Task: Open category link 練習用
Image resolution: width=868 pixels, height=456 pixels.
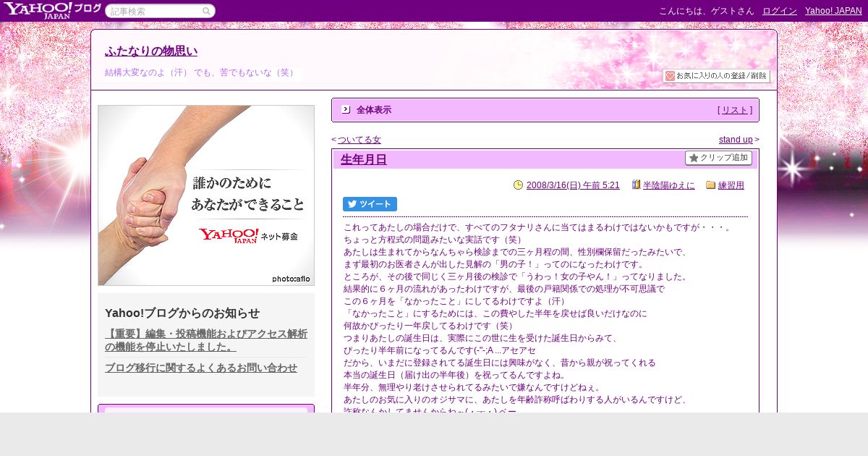Action: click(x=731, y=185)
